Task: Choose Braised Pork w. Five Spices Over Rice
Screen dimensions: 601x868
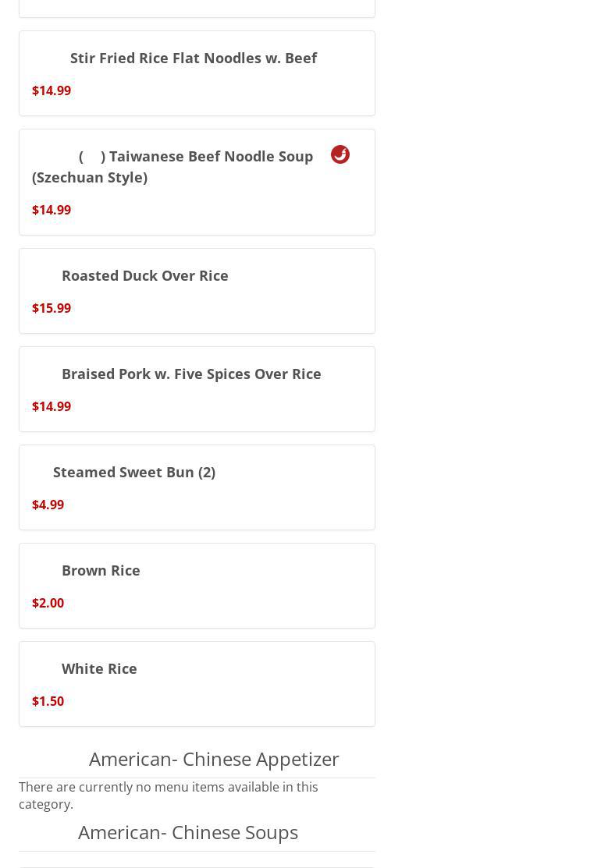Action: 190,374
